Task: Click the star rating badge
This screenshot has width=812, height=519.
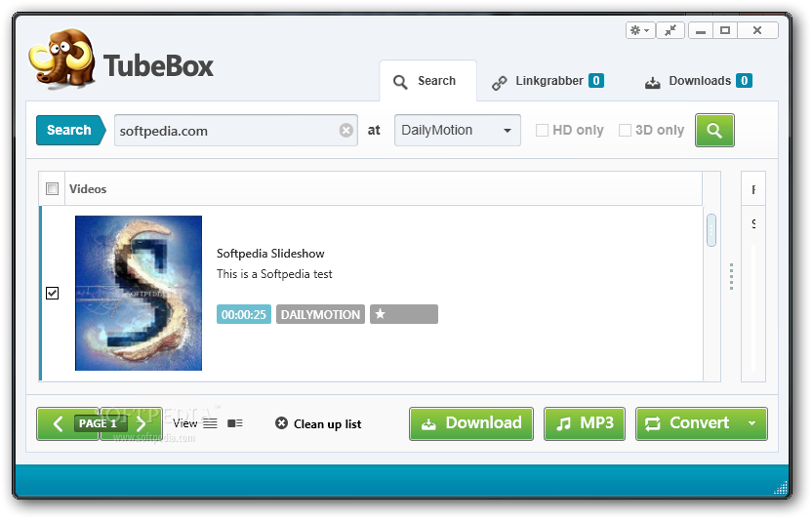Action: click(x=404, y=314)
